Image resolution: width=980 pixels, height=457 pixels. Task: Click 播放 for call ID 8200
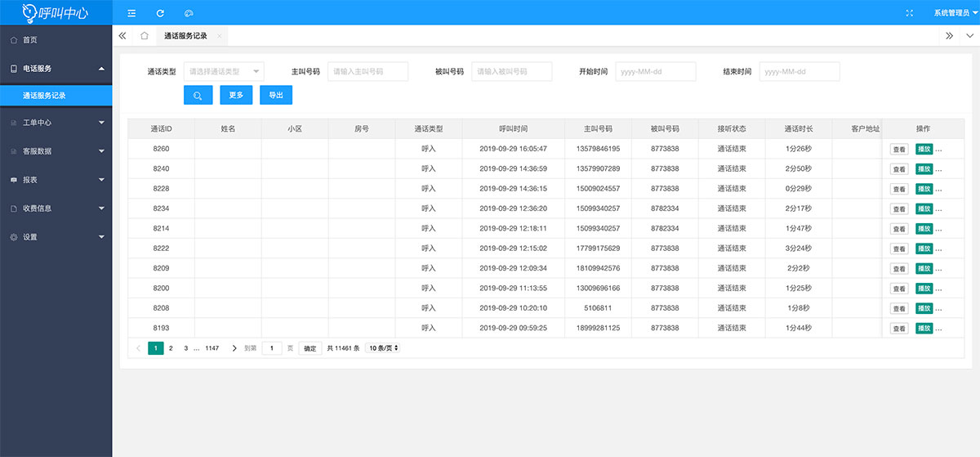tap(924, 288)
